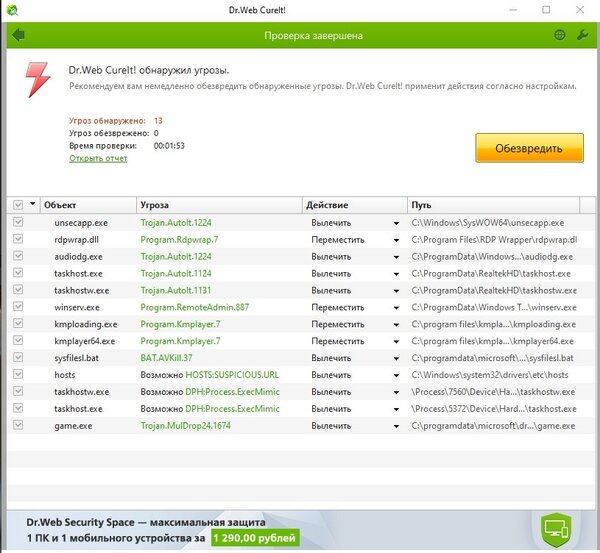Expand the selection options arrow beside header checkbox
The width and height of the screenshot is (600, 553).
click(33, 204)
